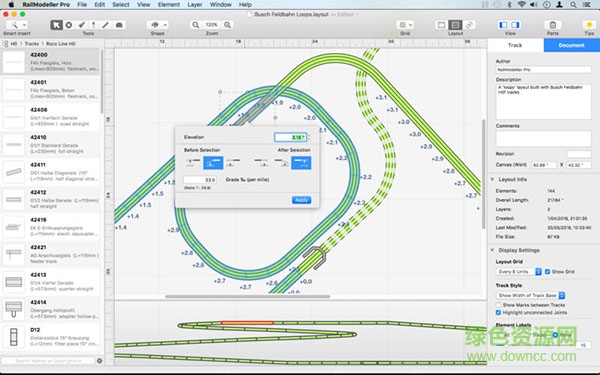The width and height of the screenshot is (600, 375).
Task: Toggle left sidebar in View
Action: point(504,25)
